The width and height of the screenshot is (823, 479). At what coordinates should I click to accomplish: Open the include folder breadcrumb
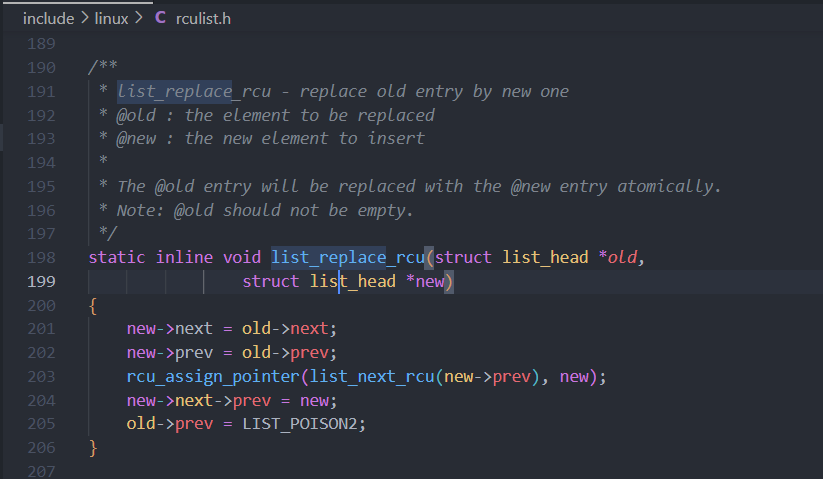(50, 18)
